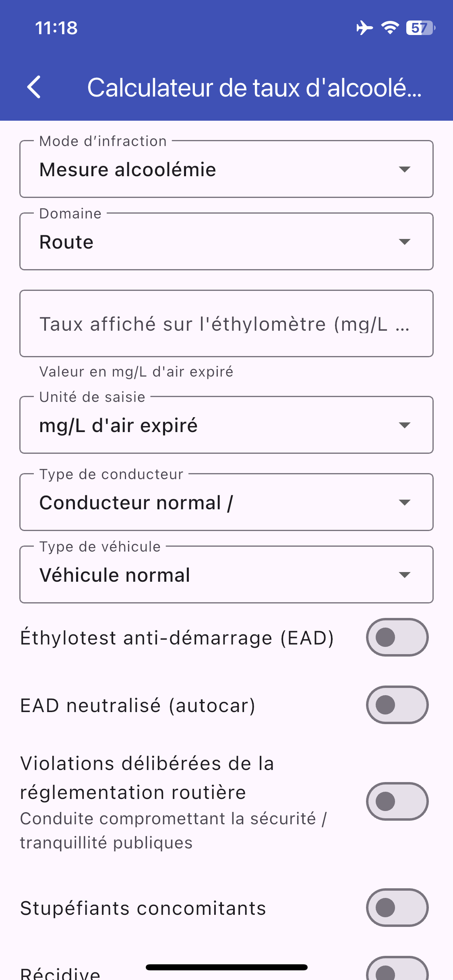This screenshot has height=980, width=453.
Task: Choose a Type de conducteur option
Action: point(226,502)
